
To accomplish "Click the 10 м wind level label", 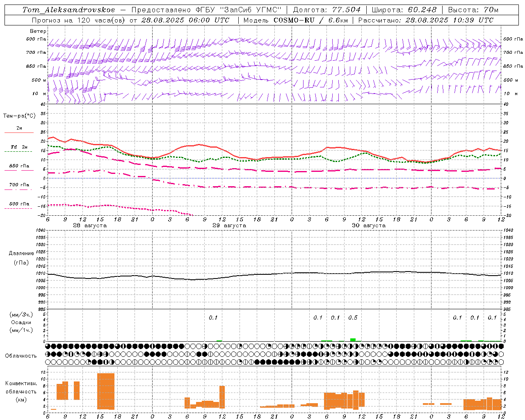I will coord(39,94).
